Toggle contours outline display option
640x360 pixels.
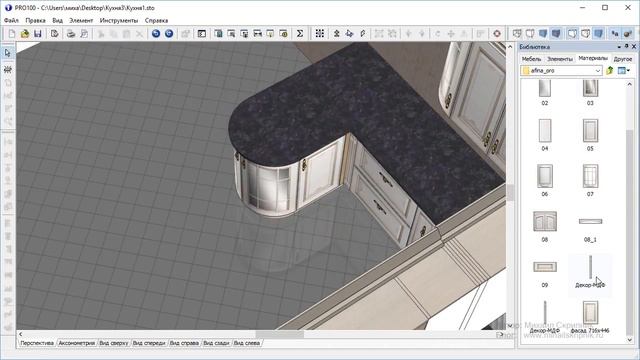pos(572,33)
